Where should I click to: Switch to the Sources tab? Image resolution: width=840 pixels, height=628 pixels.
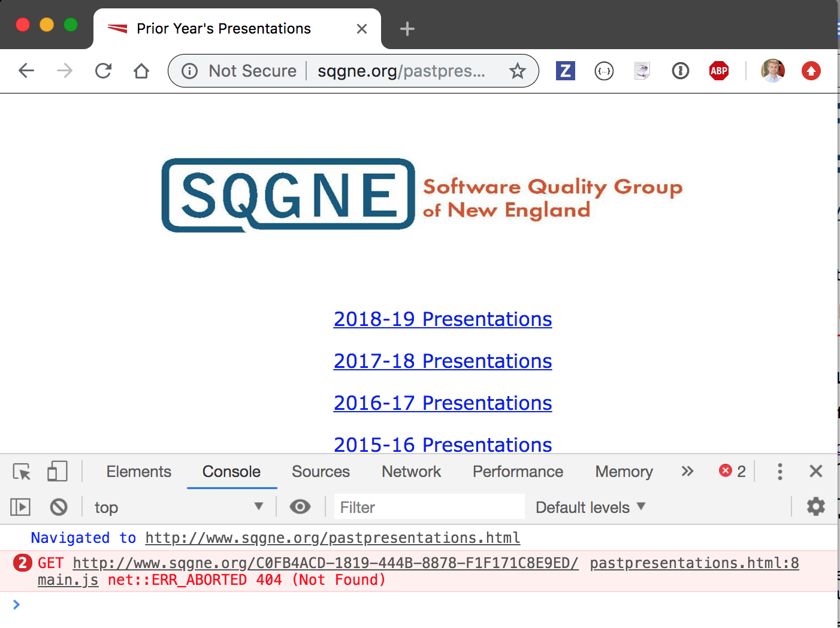[x=321, y=472]
